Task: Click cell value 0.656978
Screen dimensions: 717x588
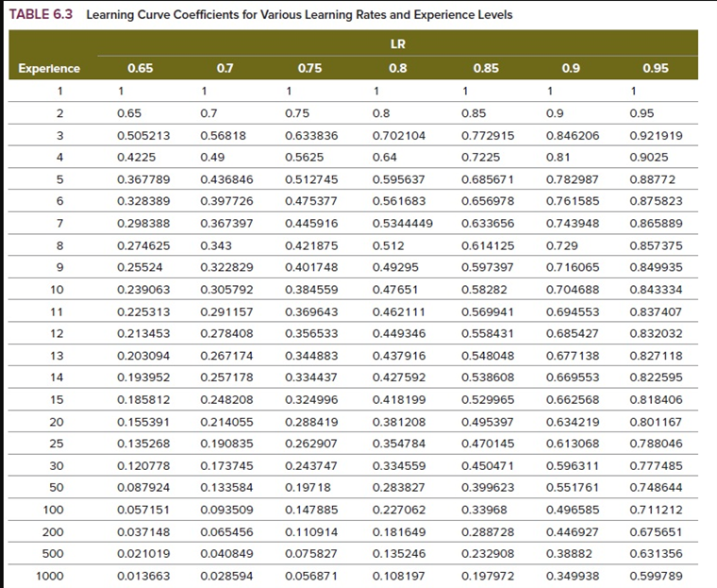Action: click(488, 201)
